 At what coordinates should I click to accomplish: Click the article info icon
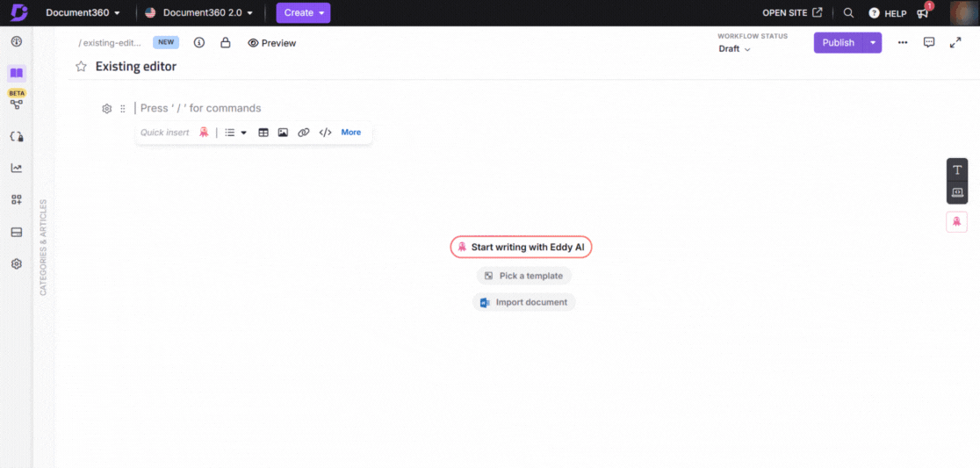[199, 42]
